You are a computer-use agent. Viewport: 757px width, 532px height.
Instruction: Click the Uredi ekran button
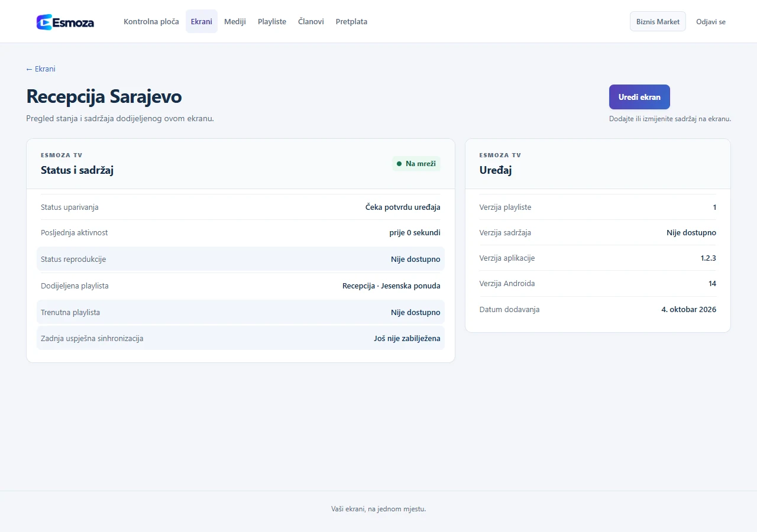[639, 97]
